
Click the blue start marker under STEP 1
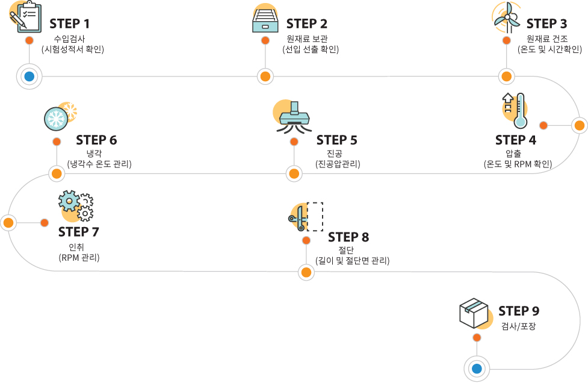point(29,76)
